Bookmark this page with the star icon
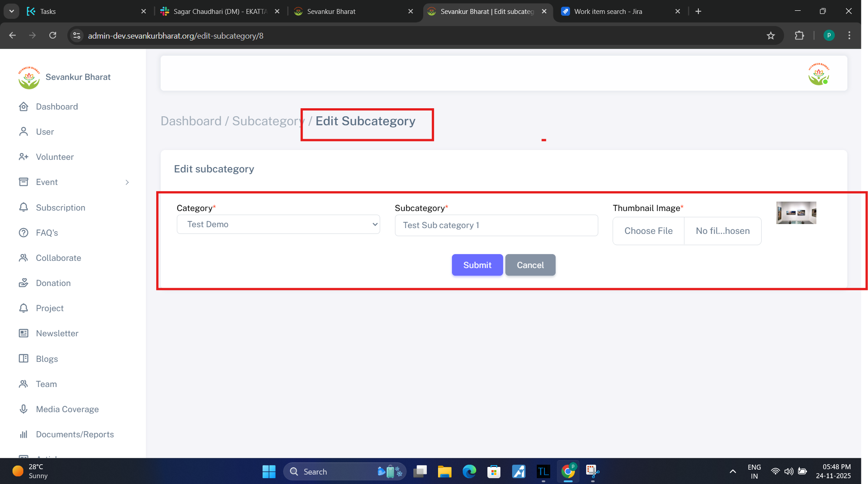Screen dimensions: 868x484 (771, 35)
